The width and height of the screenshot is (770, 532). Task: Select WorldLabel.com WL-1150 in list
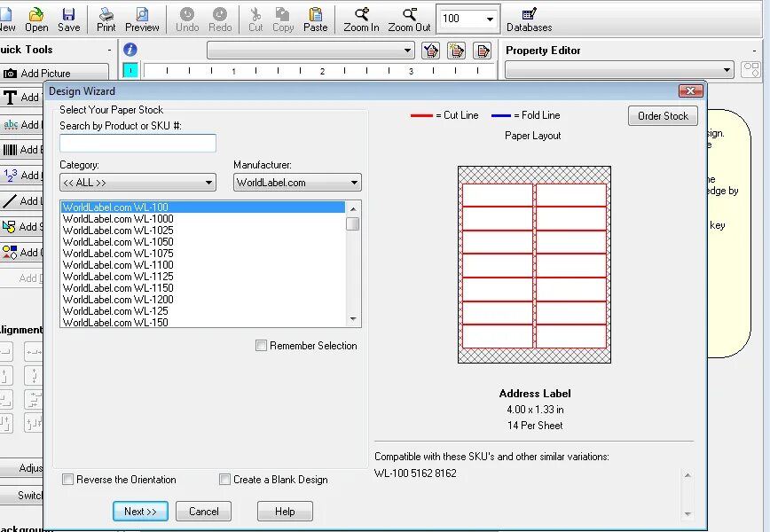[203, 288]
